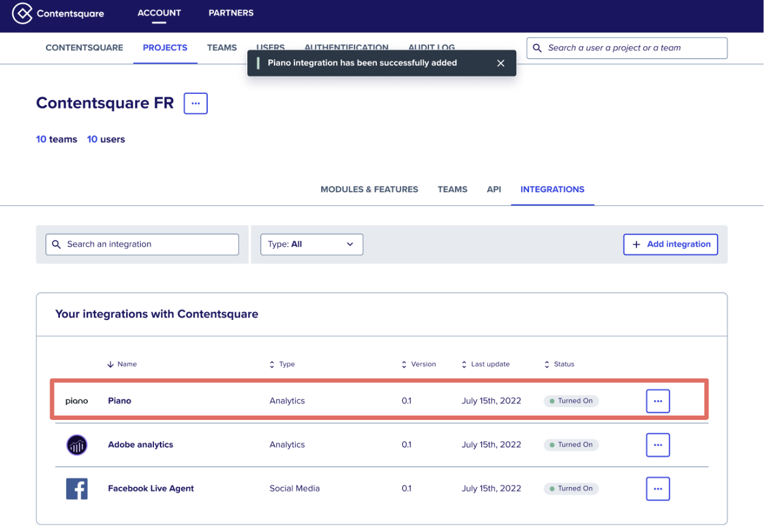This screenshot has width=766, height=532.
Task: Open the Adobe analytics row options menu
Action: point(658,445)
